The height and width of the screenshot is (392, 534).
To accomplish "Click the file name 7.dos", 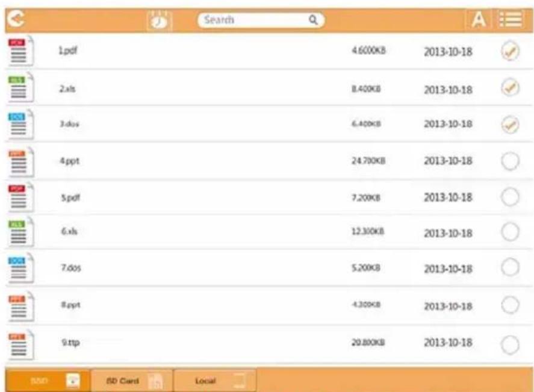I will click(71, 268).
